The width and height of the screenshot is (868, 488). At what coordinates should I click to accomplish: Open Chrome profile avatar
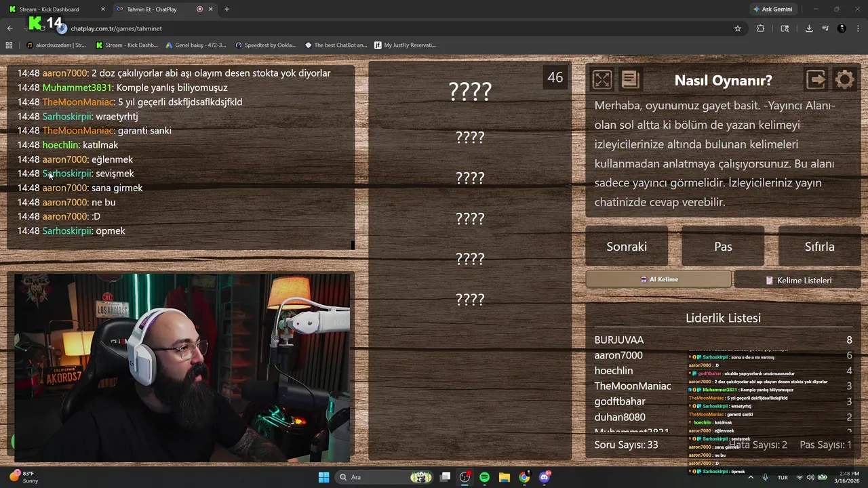click(x=842, y=28)
